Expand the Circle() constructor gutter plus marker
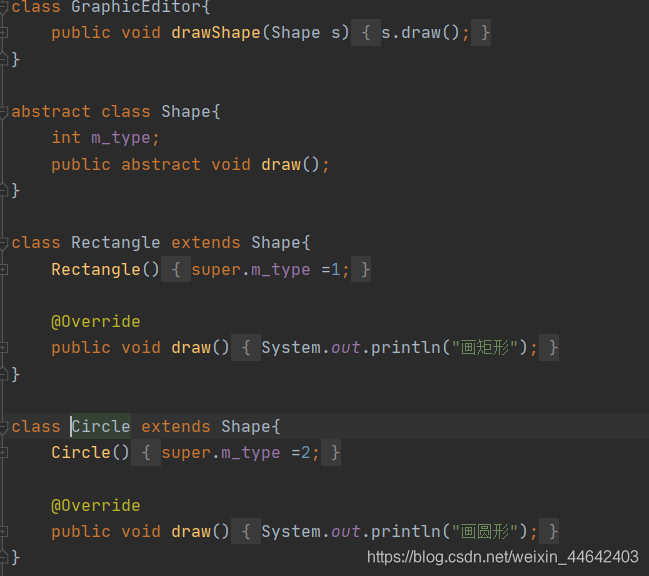Image resolution: width=649 pixels, height=576 pixels. pos(3,453)
